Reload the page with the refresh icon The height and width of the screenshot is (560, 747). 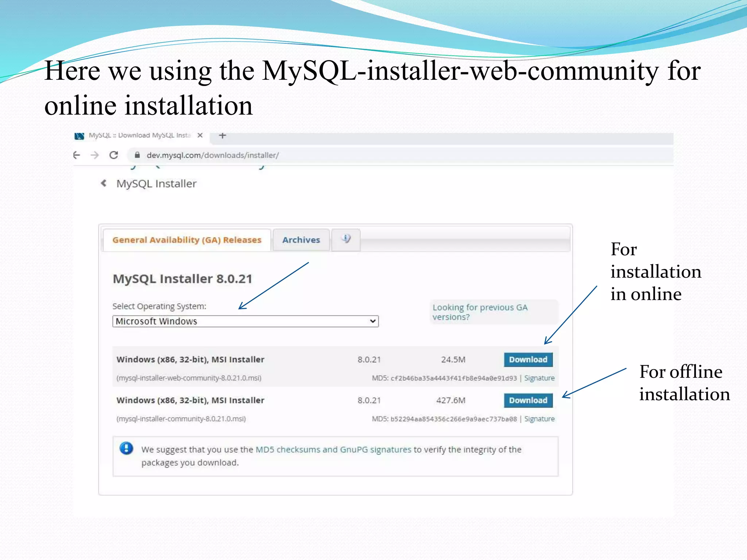[x=114, y=155]
